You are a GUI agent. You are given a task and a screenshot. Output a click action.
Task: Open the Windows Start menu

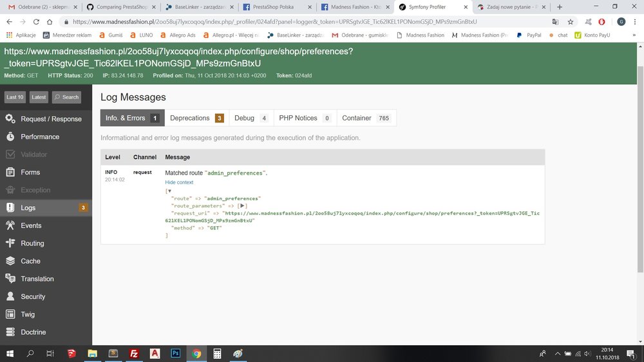coord(10,354)
